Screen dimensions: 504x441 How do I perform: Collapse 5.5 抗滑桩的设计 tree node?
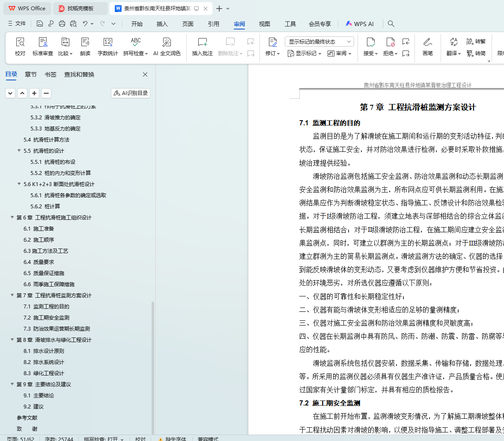point(19,151)
